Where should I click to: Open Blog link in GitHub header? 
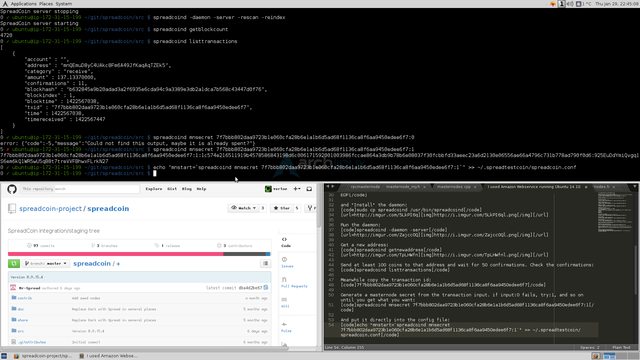(x=187, y=189)
